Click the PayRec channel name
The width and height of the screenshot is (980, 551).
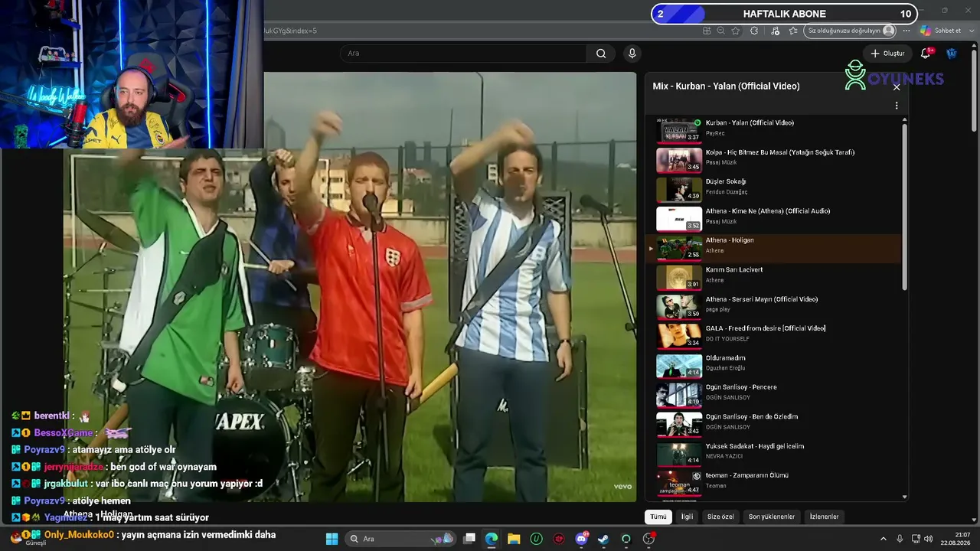click(715, 133)
